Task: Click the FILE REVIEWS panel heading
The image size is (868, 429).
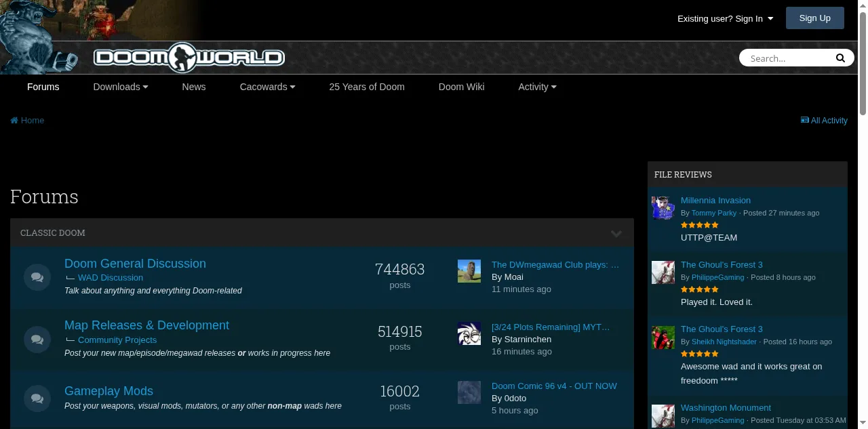Action: 683,175
